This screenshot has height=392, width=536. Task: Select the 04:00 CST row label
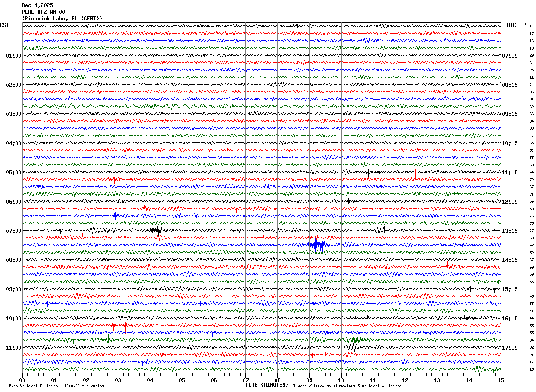tap(14, 143)
